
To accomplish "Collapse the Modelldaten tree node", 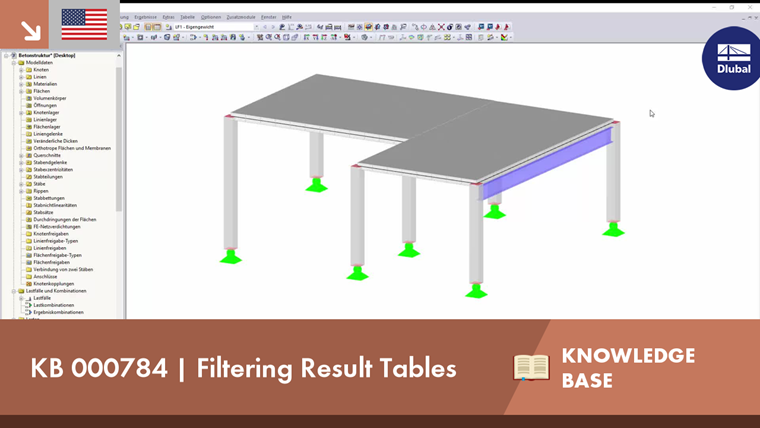I will [14, 63].
